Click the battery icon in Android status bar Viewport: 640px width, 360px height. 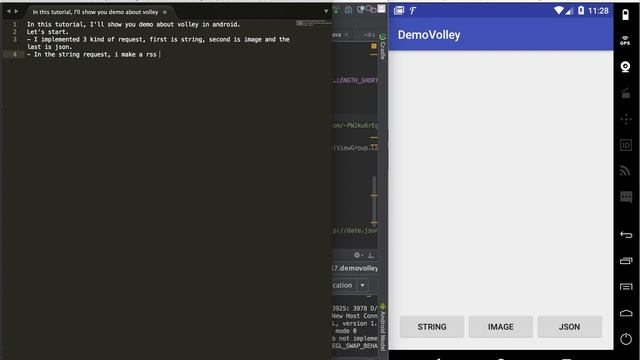pos(581,11)
